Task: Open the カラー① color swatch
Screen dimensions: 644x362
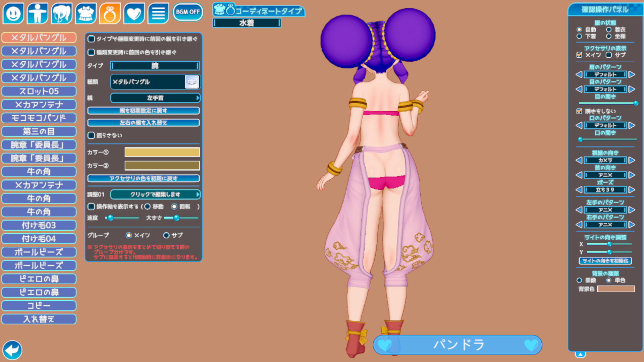Action: (162, 152)
